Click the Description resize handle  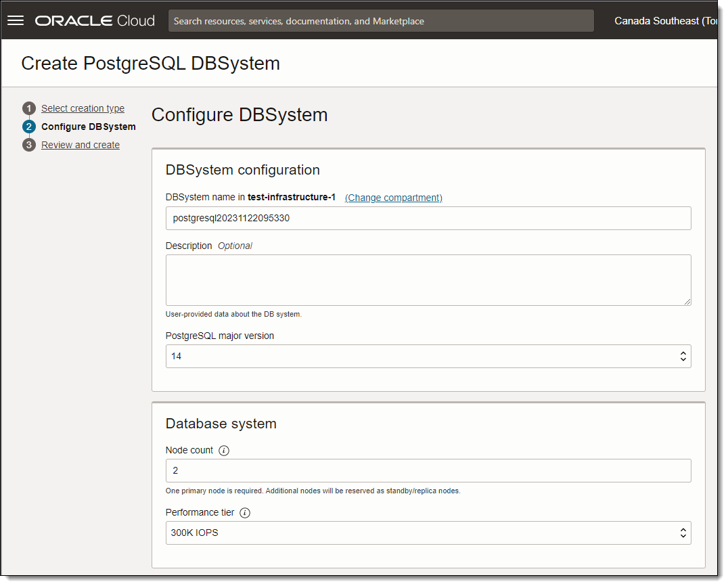click(687, 301)
